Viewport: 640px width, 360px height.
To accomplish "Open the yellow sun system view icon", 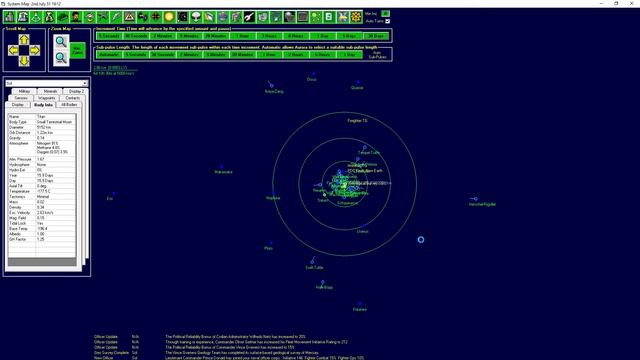I will [x=169, y=17].
